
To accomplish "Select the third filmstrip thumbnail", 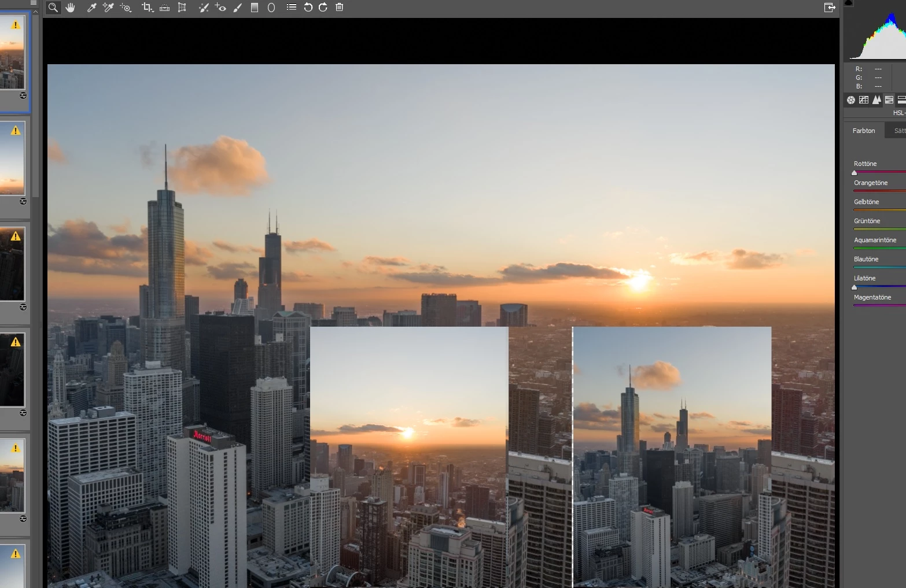I will click(12, 264).
